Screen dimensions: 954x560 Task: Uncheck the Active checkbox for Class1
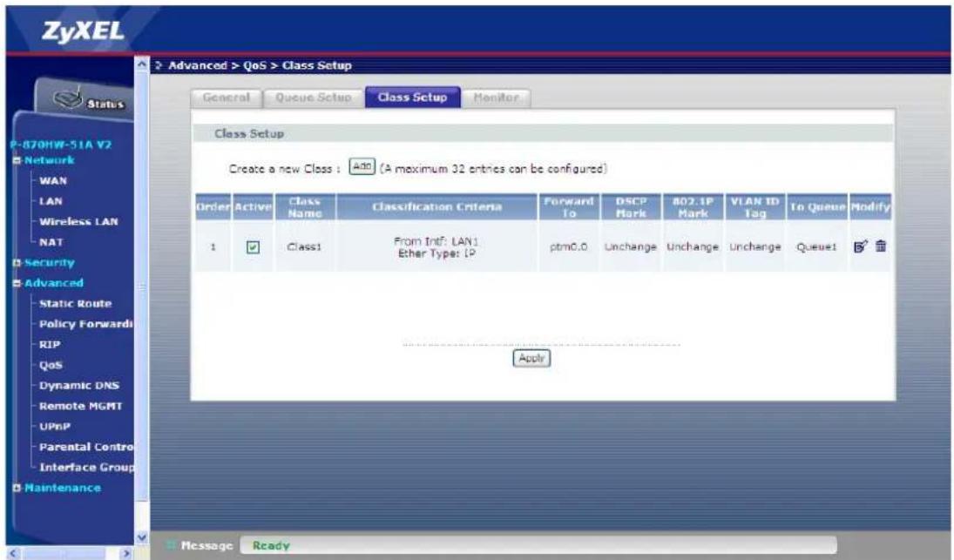click(x=253, y=246)
